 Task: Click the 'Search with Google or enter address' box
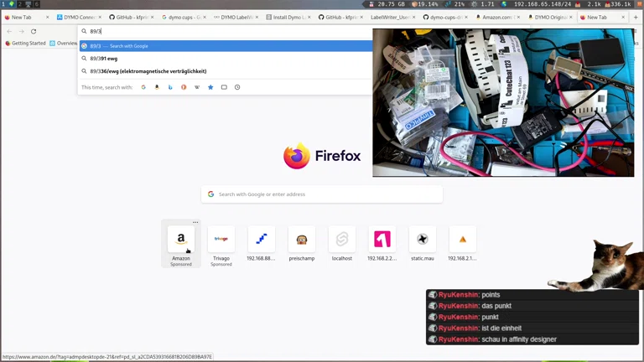click(322, 194)
